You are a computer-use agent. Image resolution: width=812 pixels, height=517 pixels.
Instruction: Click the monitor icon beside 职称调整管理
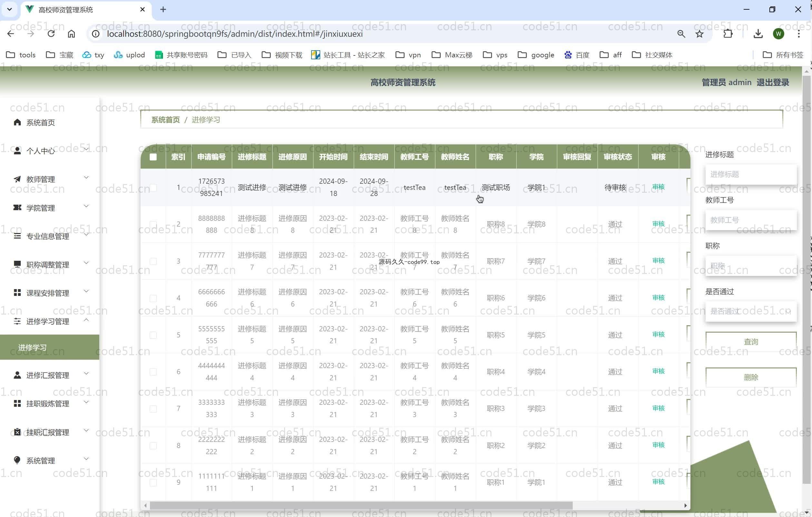(x=17, y=264)
